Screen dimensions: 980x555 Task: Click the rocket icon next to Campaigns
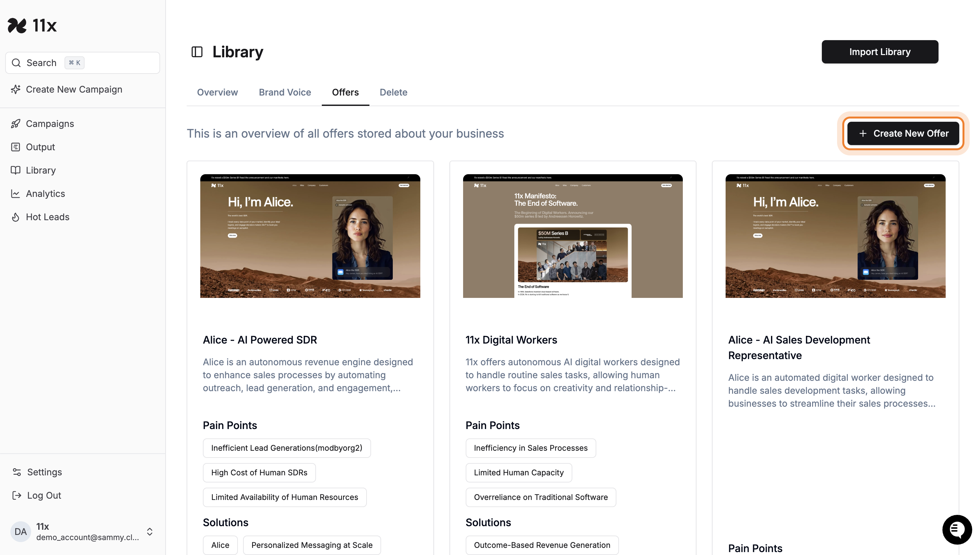click(x=16, y=124)
